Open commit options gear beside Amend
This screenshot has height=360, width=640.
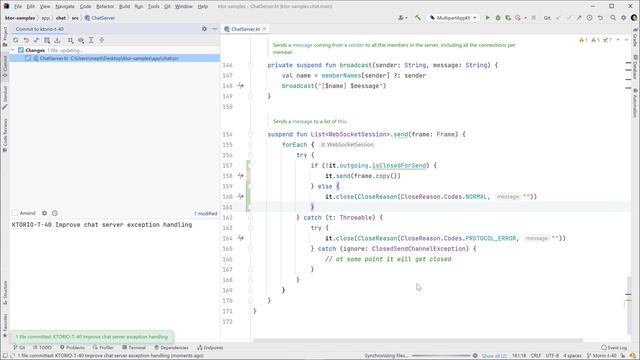(44, 213)
